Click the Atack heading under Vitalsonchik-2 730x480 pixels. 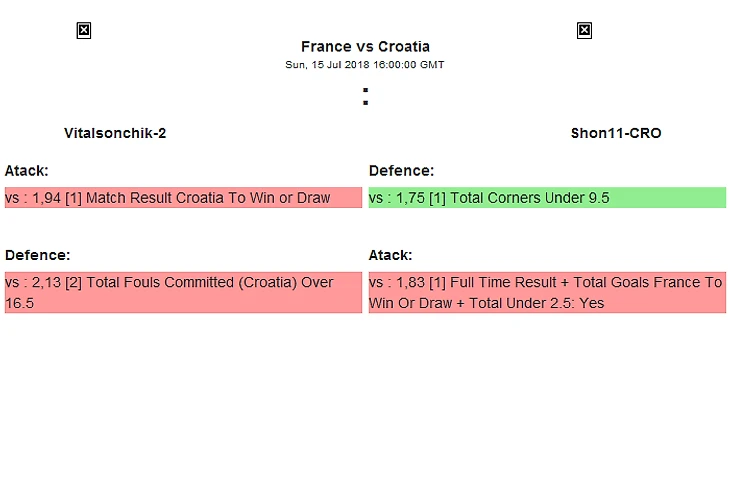click(x=27, y=171)
